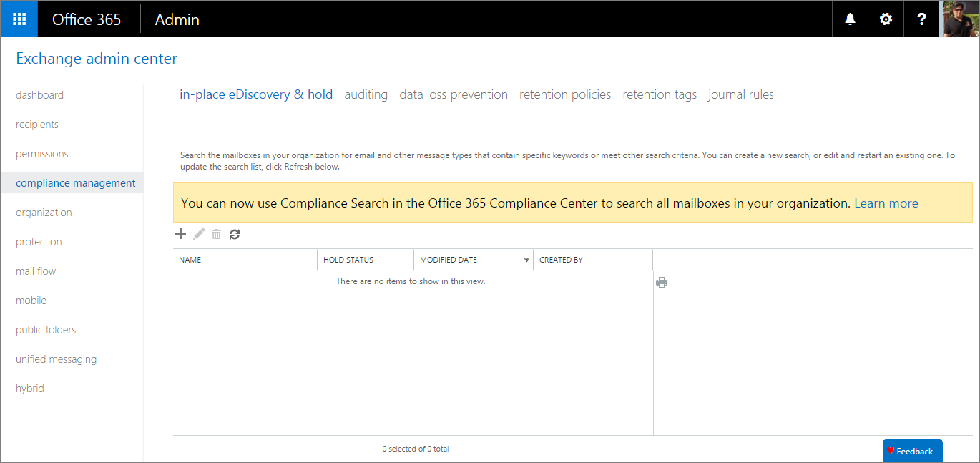
Task: Go to permissions in the sidebar
Action: coord(42,154)
